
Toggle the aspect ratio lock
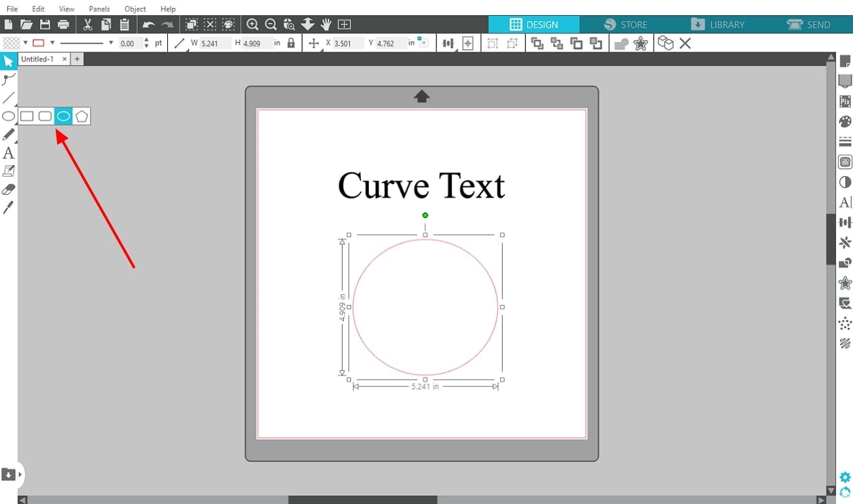coord(291,43)
